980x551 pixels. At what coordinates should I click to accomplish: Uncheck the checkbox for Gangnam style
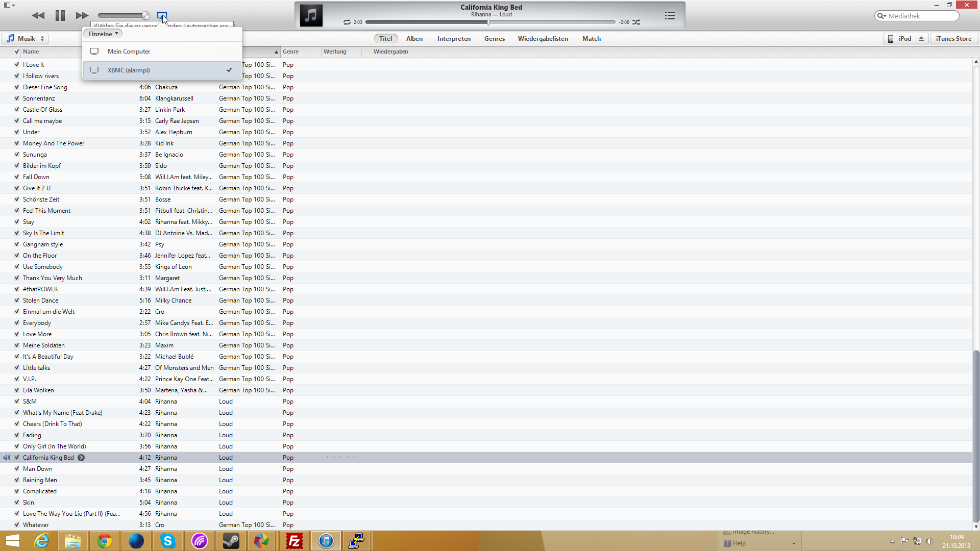[17, 244]
